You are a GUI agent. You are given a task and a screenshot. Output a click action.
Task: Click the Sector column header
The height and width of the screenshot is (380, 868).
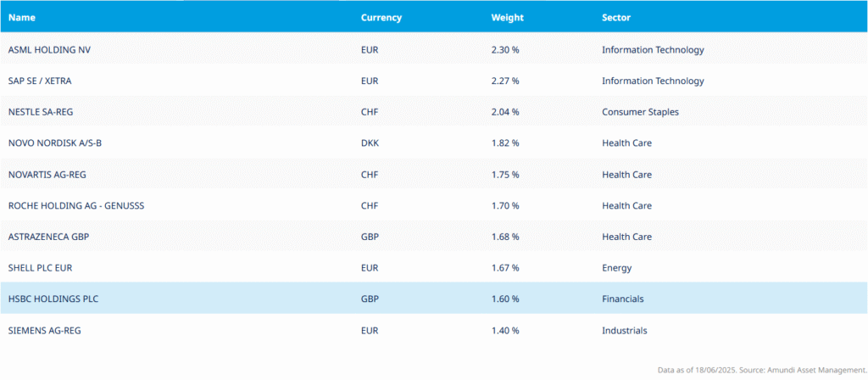tap(616, 18)
